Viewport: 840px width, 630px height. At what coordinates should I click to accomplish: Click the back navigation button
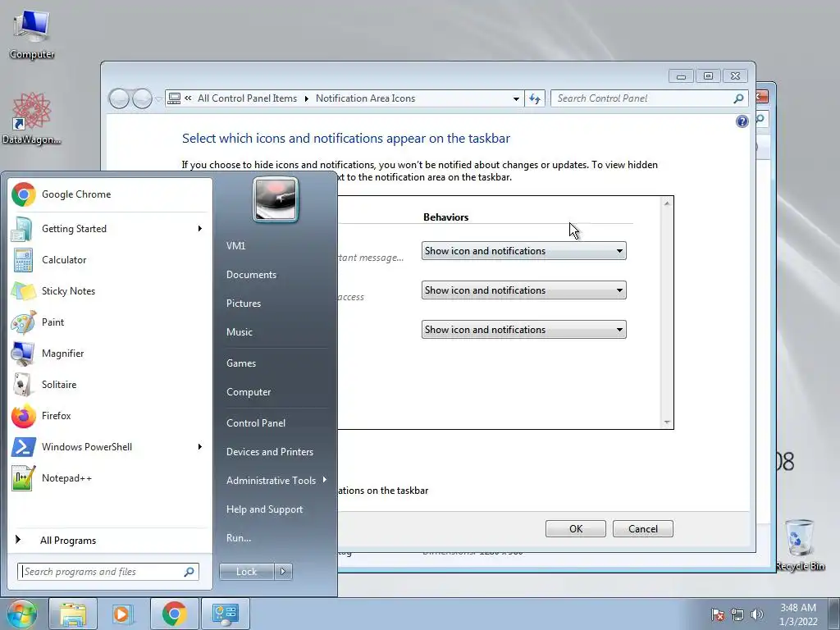click(118, 98)
